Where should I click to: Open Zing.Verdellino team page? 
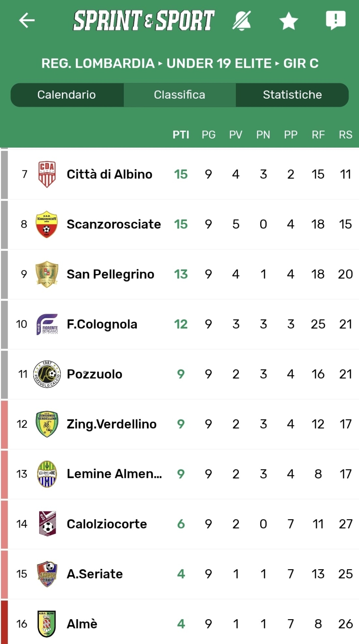tap(111, 424)
